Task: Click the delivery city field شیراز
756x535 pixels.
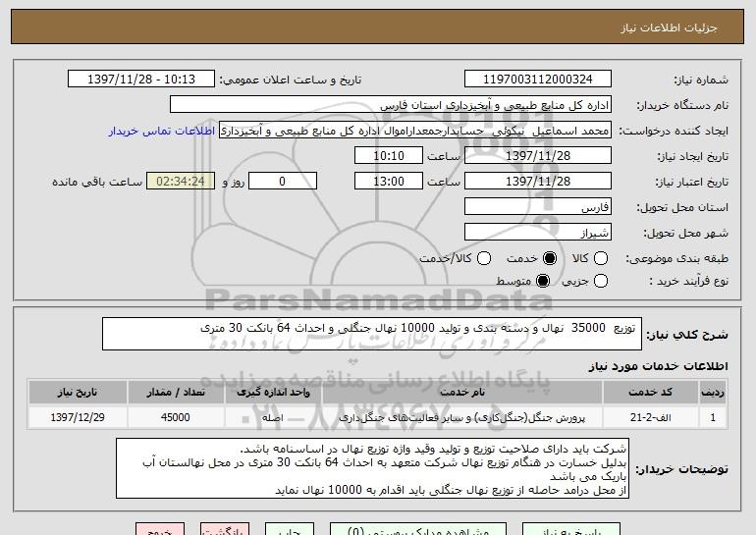Action: pos(538,233)
